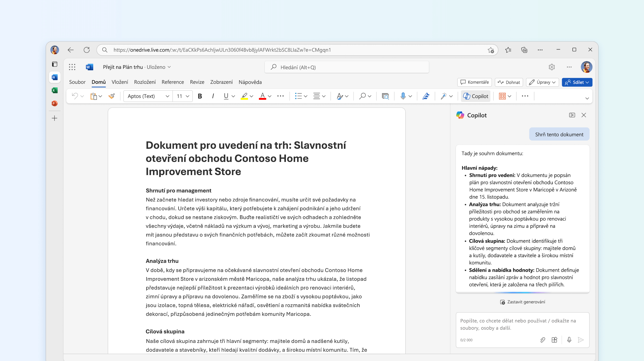Click Zastavit generování button
644x361 pixels.
pos(522,302)
